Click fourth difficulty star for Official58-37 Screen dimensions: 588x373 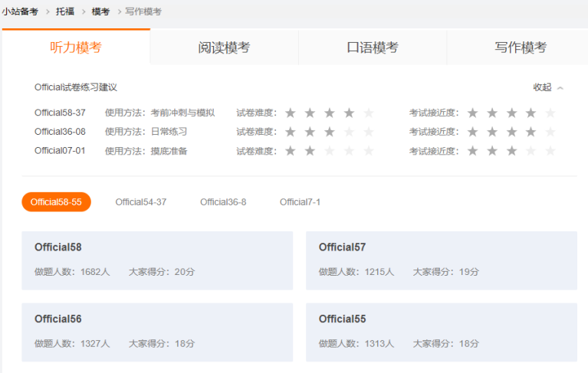click(x=349, y=113)
